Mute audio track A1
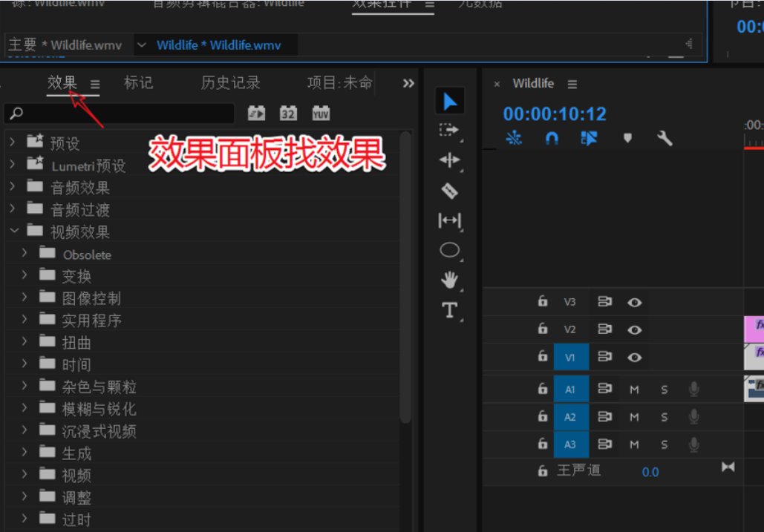The width and height of the screenshot is (764, 532). (x=634, y=390)
